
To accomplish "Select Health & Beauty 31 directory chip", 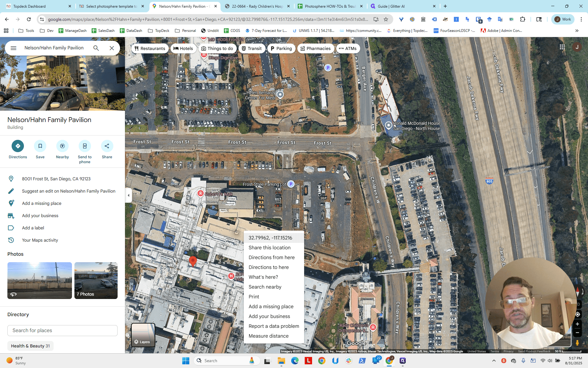I will 30,346.
